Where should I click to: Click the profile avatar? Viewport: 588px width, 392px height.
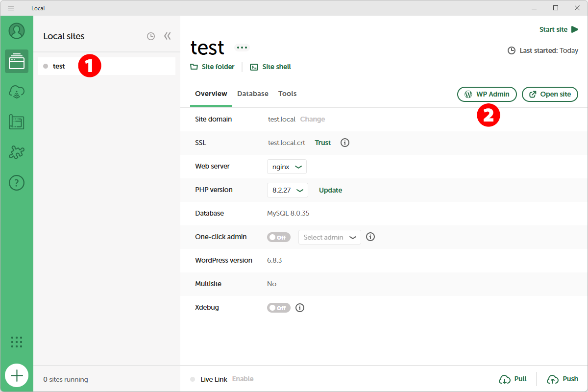(x=17, y=31)
